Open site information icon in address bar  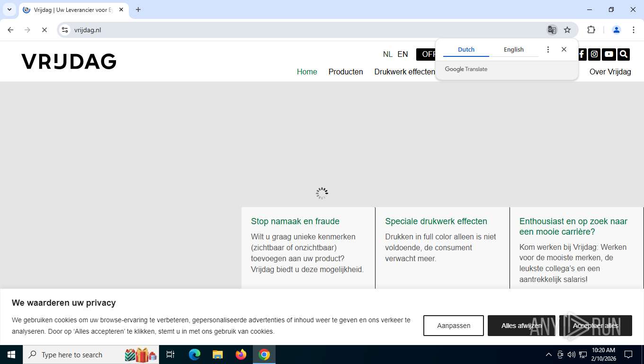point(65,30)
